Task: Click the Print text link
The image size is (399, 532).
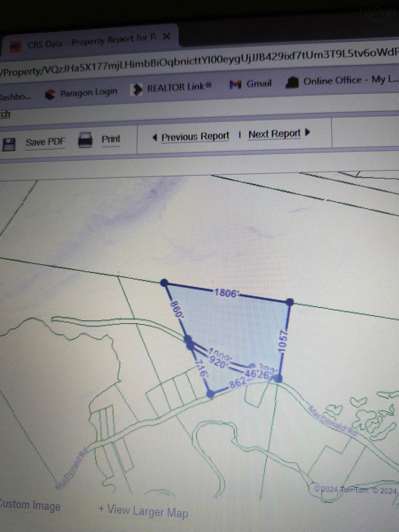Action: pyautogui.click(x=111, y=139)
